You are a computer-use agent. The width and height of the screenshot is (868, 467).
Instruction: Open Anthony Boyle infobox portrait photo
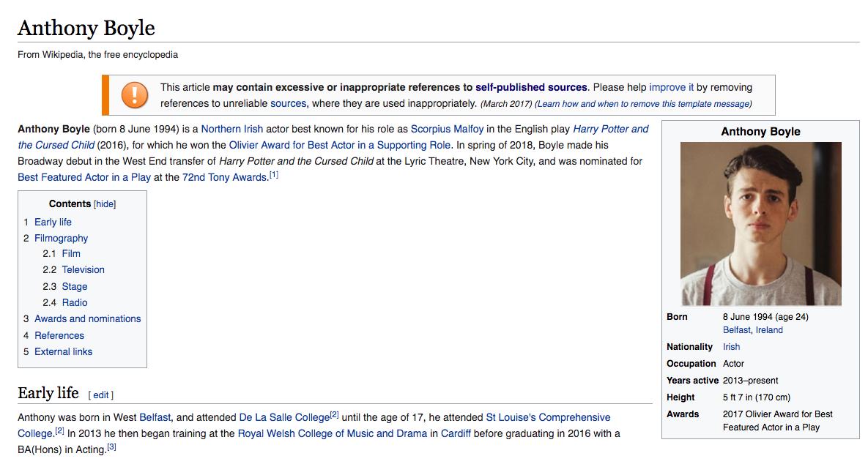[x=760, y=223]
